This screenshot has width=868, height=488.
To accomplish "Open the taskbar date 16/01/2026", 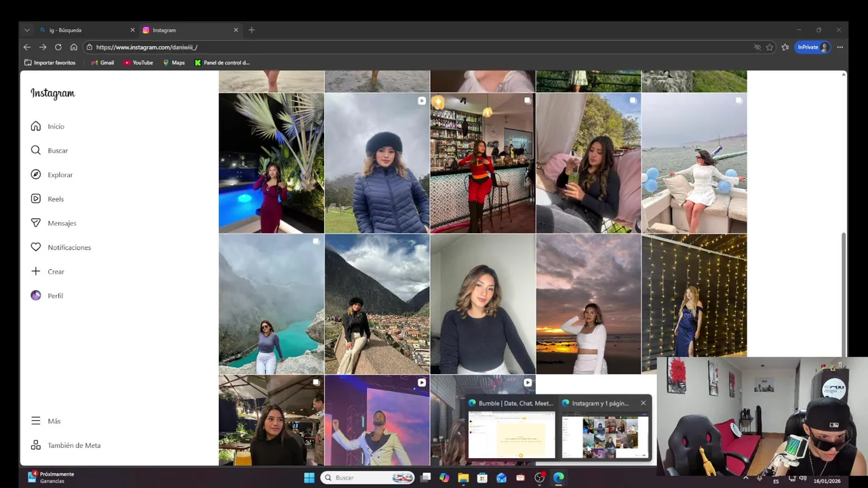I will 827,481.
